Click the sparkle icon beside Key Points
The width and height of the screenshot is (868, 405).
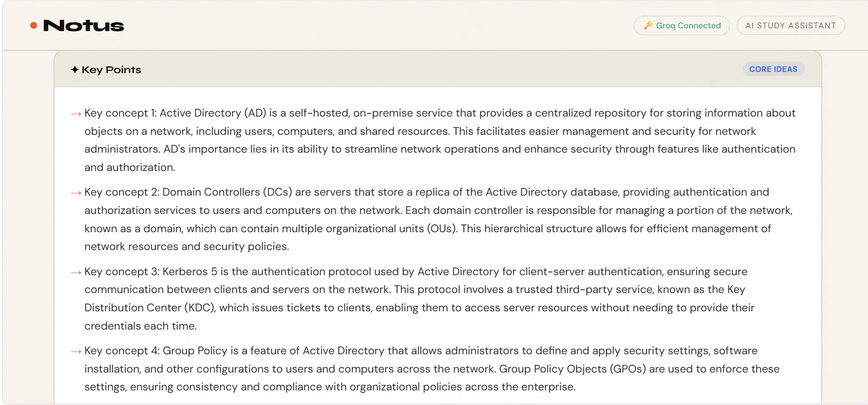coord(75,69)
